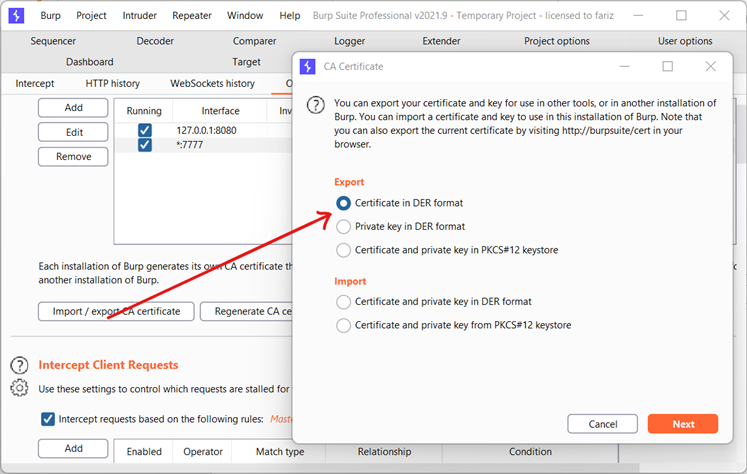Click the Enabled column header in rules table
Viewport: 747px width, 474px height.
click(144, 452)
